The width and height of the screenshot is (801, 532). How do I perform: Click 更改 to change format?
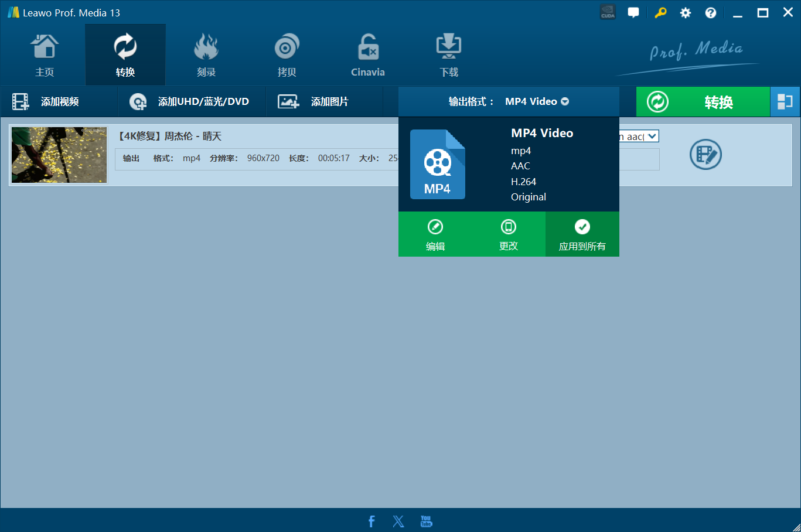coord(509,234)
